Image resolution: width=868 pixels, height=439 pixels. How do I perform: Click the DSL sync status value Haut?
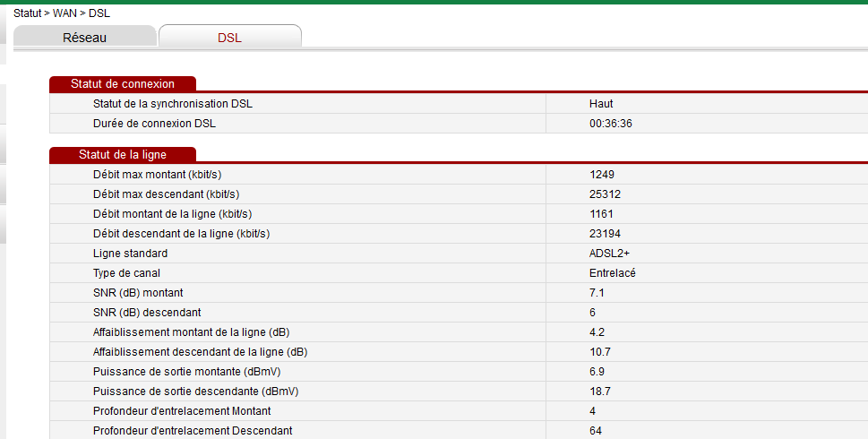pos(601,103)
